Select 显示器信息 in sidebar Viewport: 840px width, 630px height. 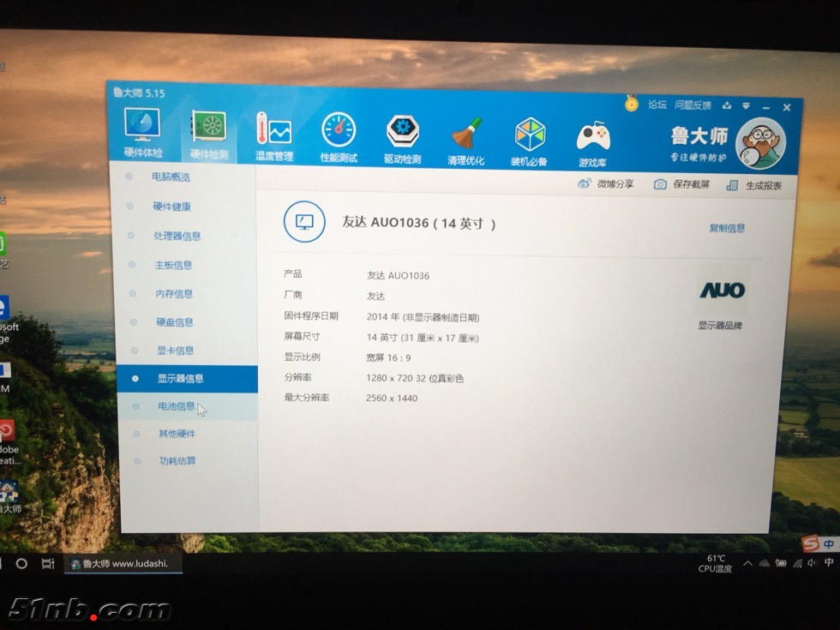pos(187,379)
